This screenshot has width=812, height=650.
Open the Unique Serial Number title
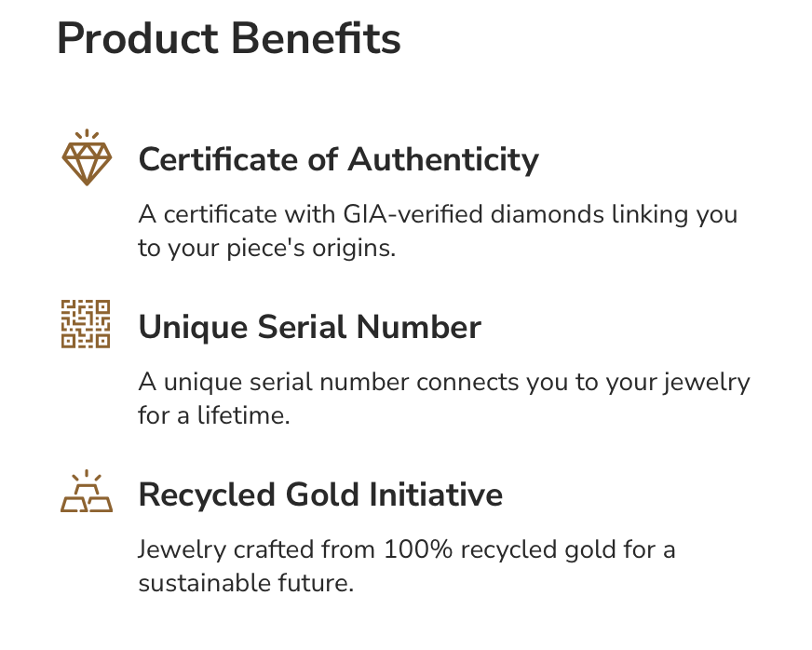point(309,327)
